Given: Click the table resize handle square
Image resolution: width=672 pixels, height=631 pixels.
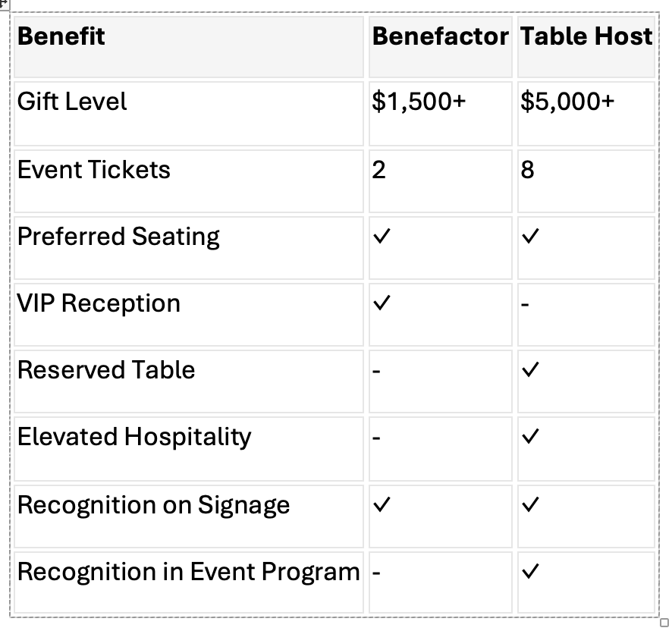Looking at the screenshot, I should [x=664, y=623].
